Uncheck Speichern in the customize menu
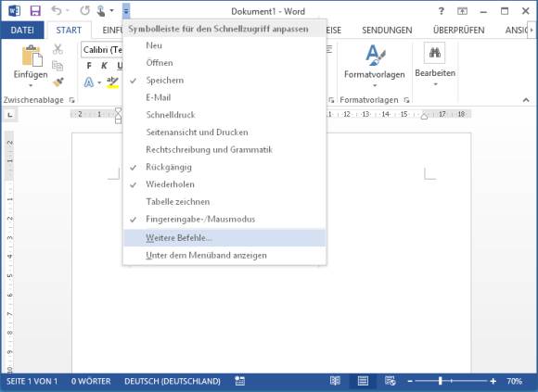 (224, 81)
